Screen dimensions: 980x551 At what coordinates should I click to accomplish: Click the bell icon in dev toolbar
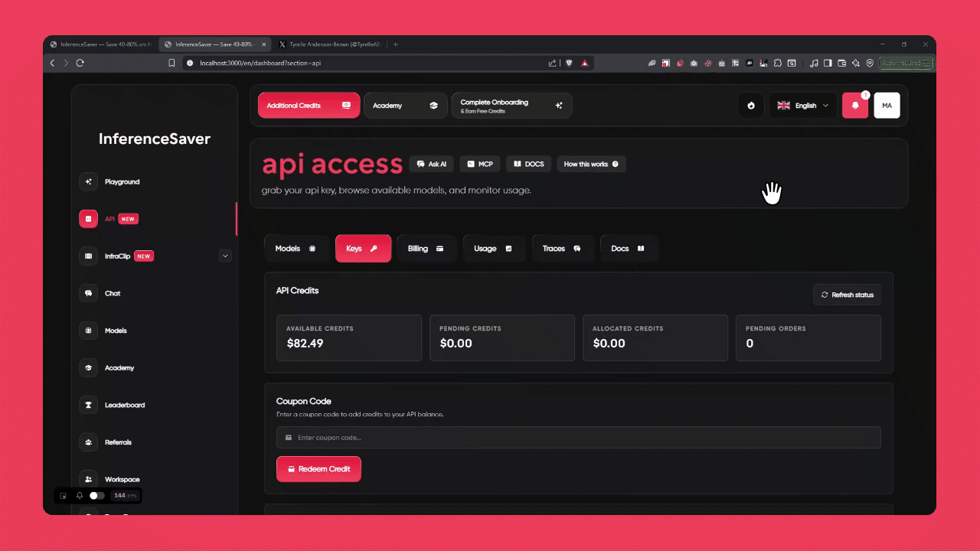(x=80, y=496)
